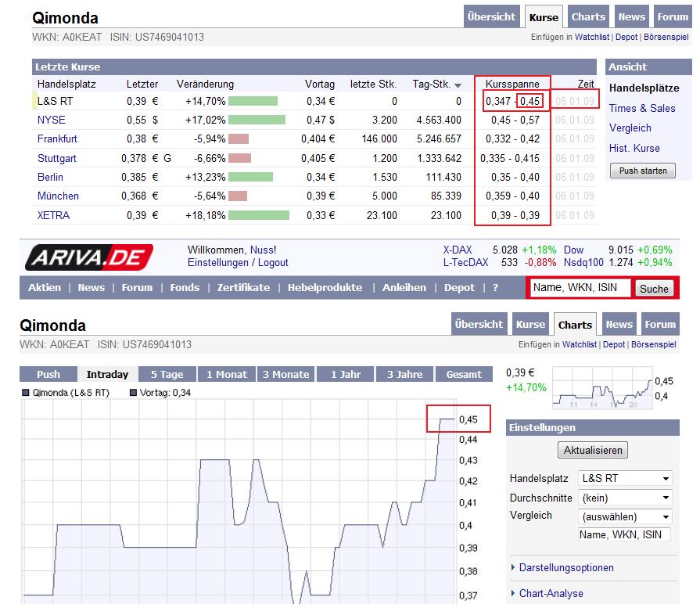Image resolution: width=700 pixels, height=615 pixels.
Task: Open Times & Sales view
Action: tap(642, 108)
